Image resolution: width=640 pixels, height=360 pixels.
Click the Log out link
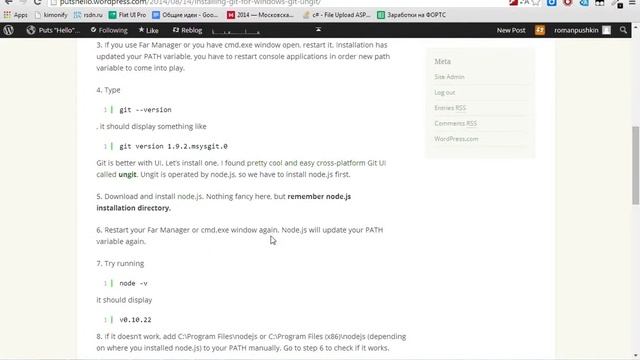tap(444, 93)
